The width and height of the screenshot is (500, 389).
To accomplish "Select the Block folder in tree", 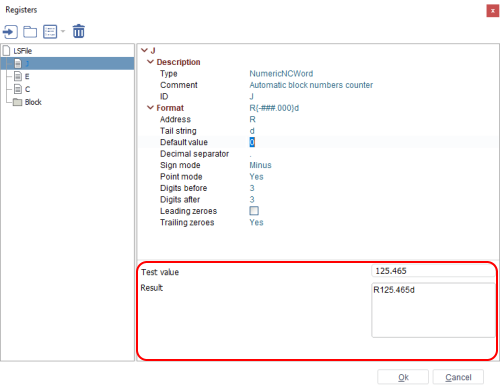I will pyautogui.click(x=33, y=102).
